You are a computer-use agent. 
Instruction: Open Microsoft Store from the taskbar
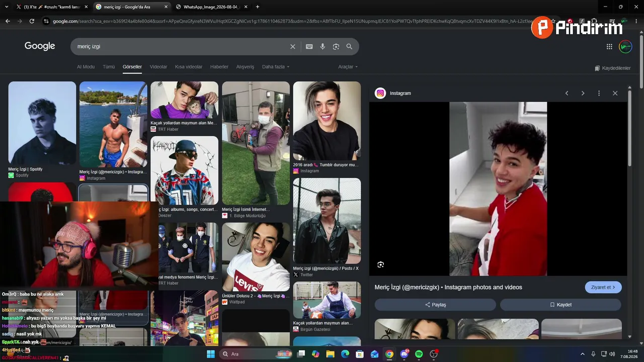coord(360,354)
